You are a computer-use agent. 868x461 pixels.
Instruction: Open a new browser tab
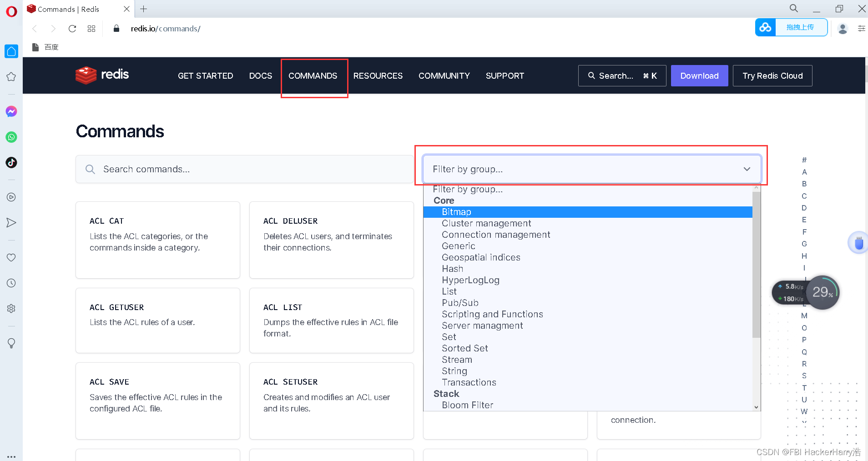(143, 9)
